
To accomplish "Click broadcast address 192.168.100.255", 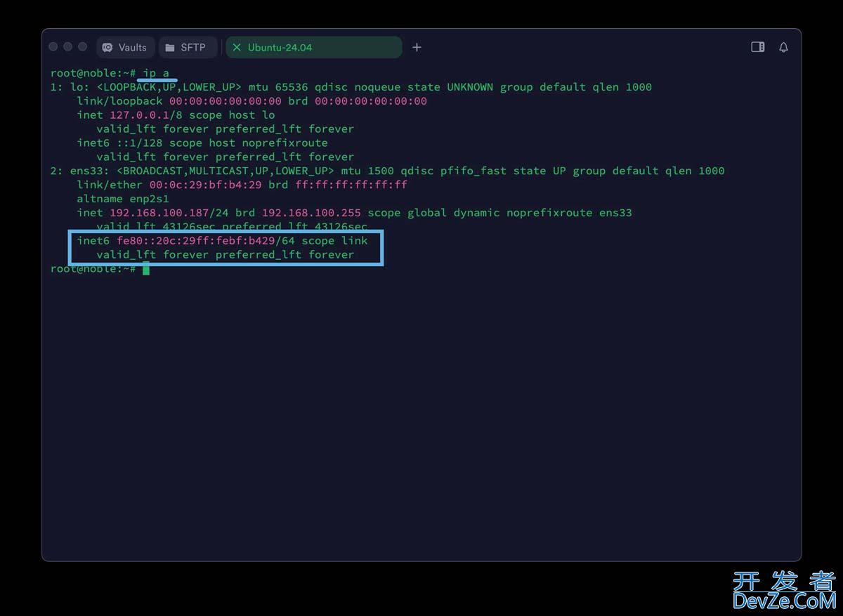I will point(311,212).
